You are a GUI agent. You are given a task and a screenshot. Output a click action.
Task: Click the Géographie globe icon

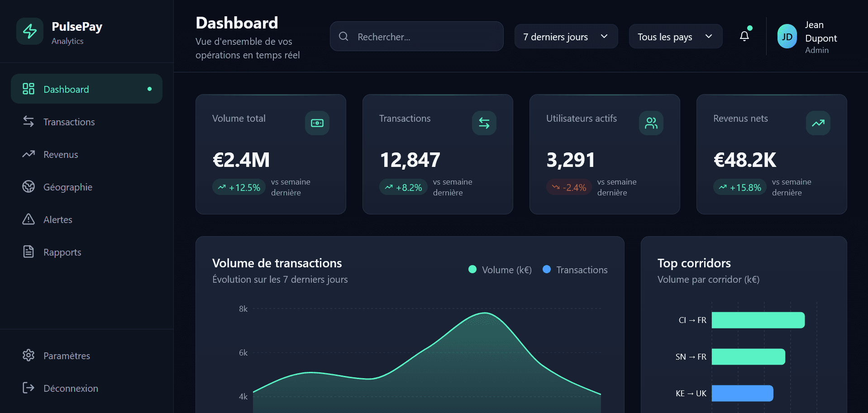(29, 186)
